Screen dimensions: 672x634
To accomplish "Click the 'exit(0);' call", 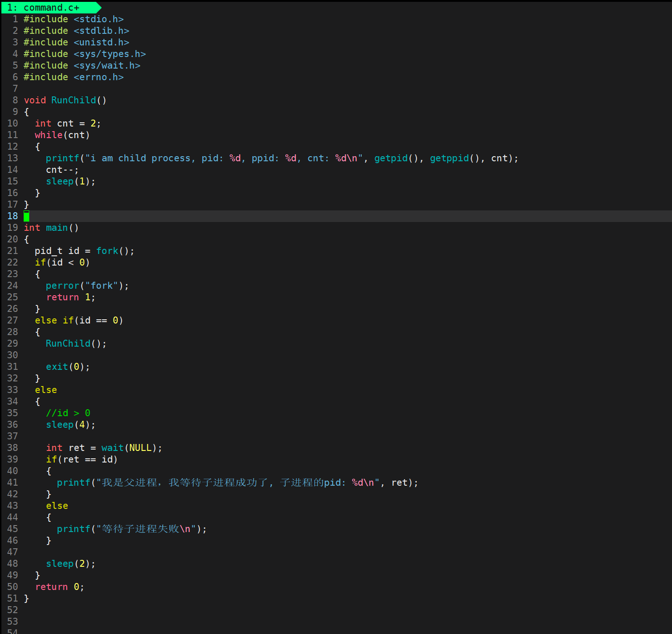I will 68,367.
